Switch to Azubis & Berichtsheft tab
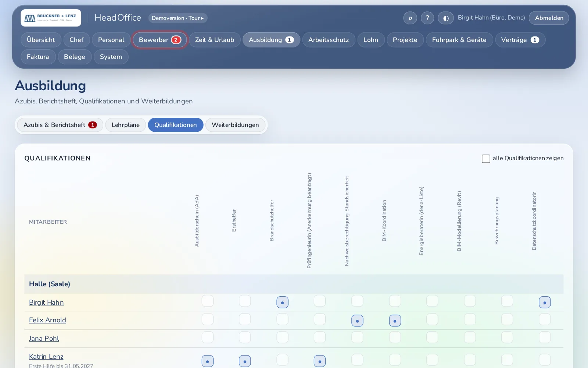The image size is (588, 368). pyautogui.click(x=60, y=125)
